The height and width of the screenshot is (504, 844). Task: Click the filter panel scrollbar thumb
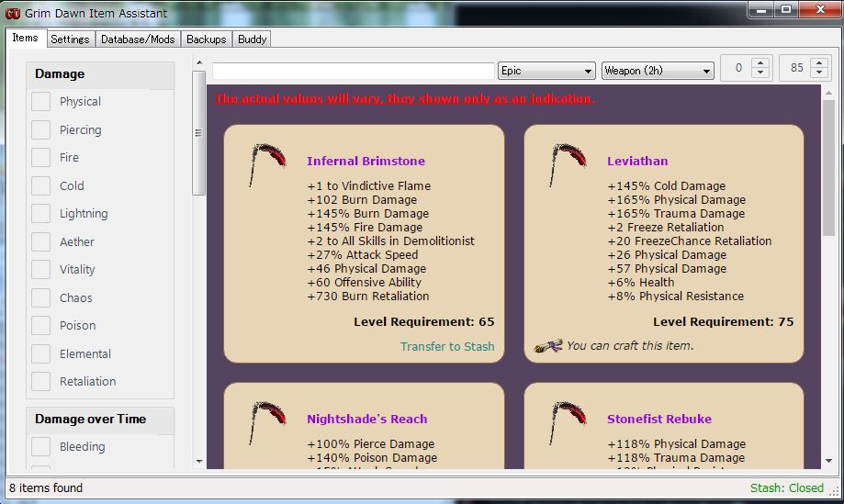(198, 133)
